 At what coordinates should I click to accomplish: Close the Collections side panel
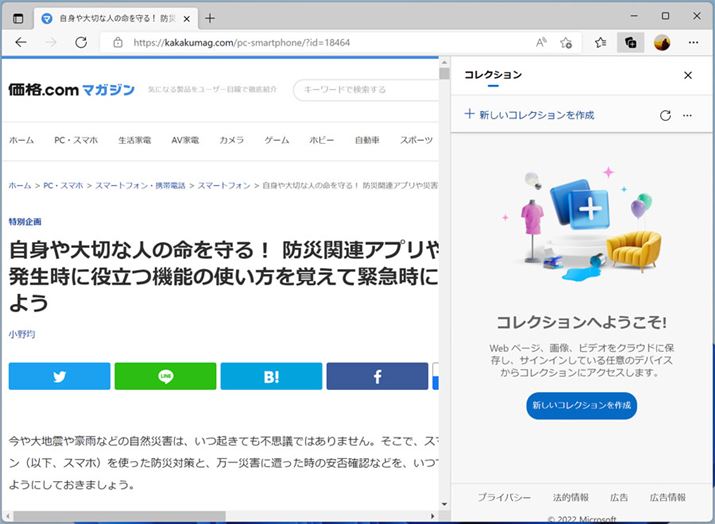[687, 75]
